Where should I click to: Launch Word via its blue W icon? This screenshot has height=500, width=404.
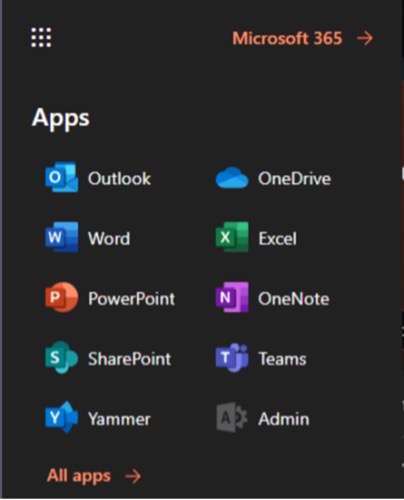click(62, 237)
